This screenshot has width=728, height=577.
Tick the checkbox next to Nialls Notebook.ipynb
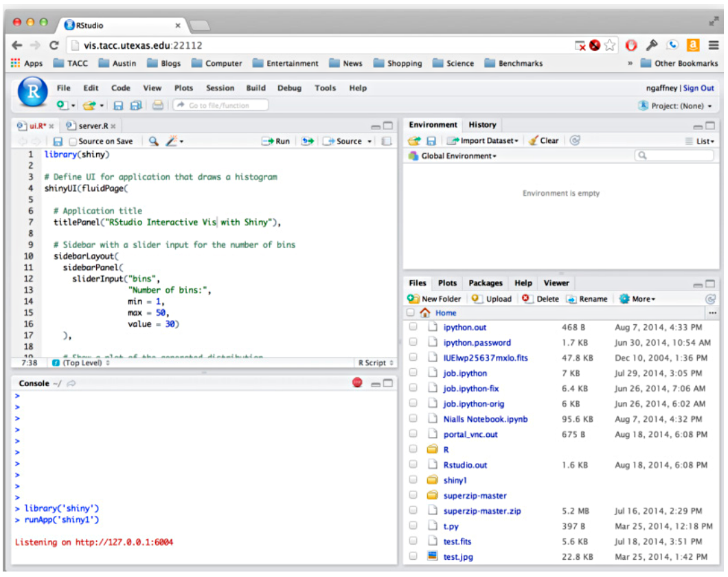(x=413, y=419)
